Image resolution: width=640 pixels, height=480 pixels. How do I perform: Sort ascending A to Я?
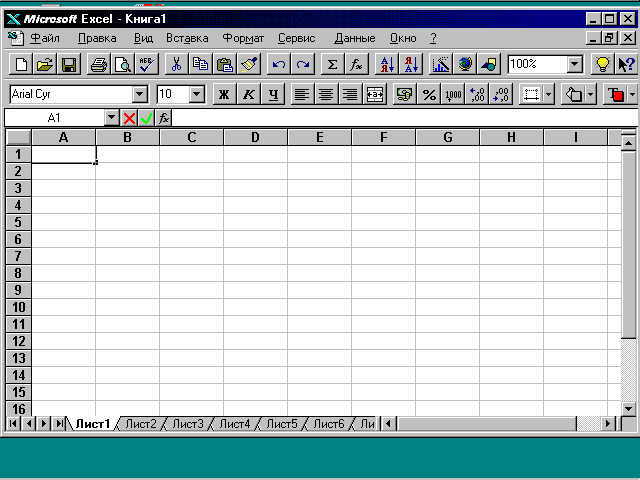click(x=387, y=64)
